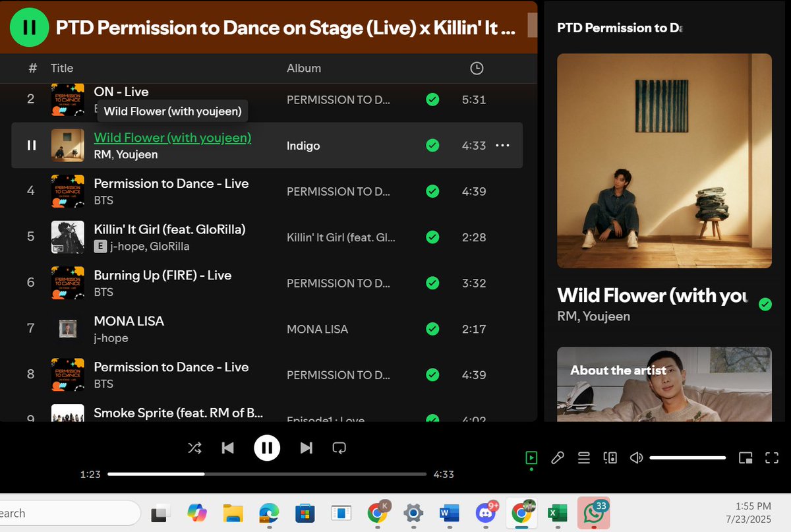This screenshot has width=791, height=532.
Task: Skip to the previous track
Action: [x=228, y=448]
